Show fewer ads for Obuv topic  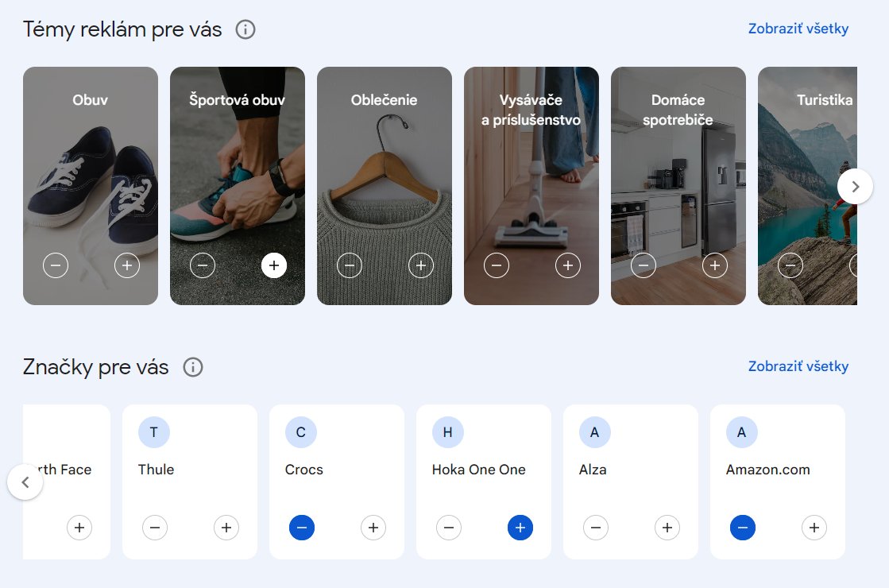(56, 265)
